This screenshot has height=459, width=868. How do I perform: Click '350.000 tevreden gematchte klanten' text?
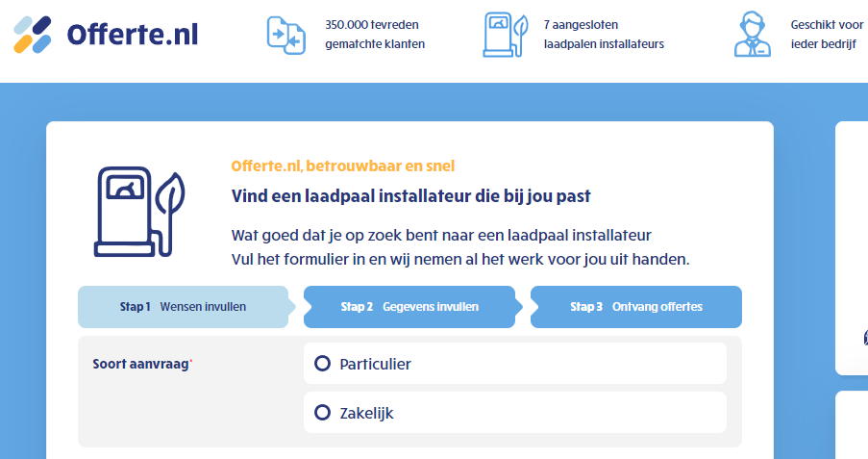375,35
